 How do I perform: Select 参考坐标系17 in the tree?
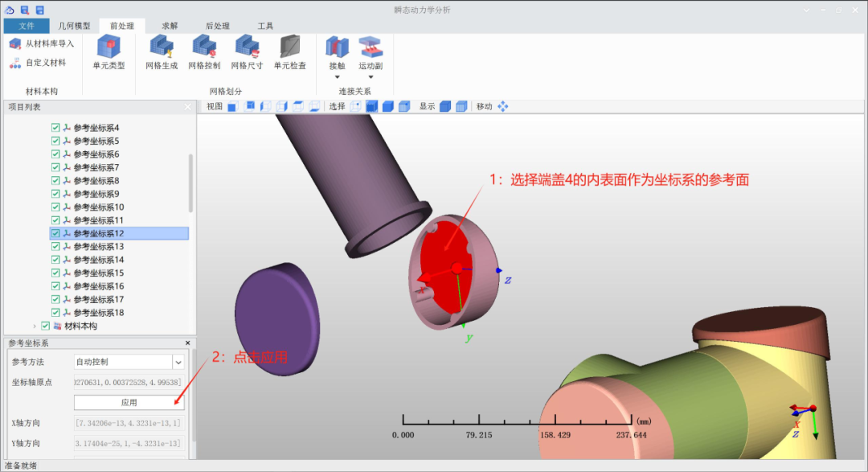(99, 299)
